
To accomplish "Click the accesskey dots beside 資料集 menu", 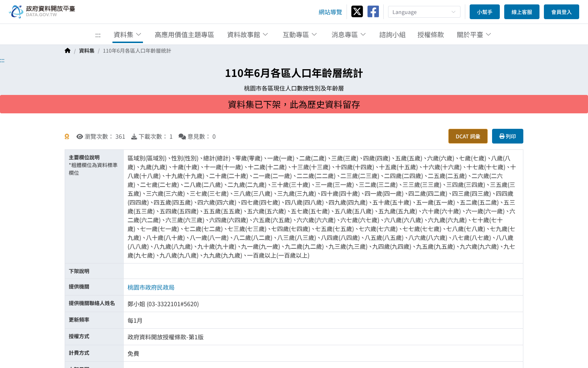I will tap(98, 35).
